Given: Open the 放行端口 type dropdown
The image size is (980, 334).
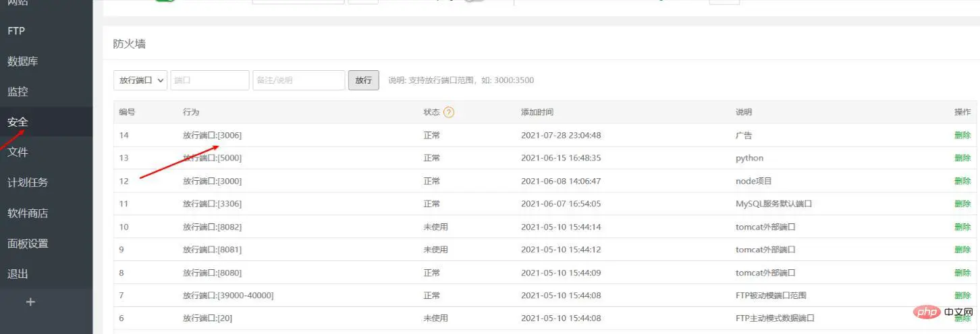Looking at the screenshot, I should coord(140,80).
